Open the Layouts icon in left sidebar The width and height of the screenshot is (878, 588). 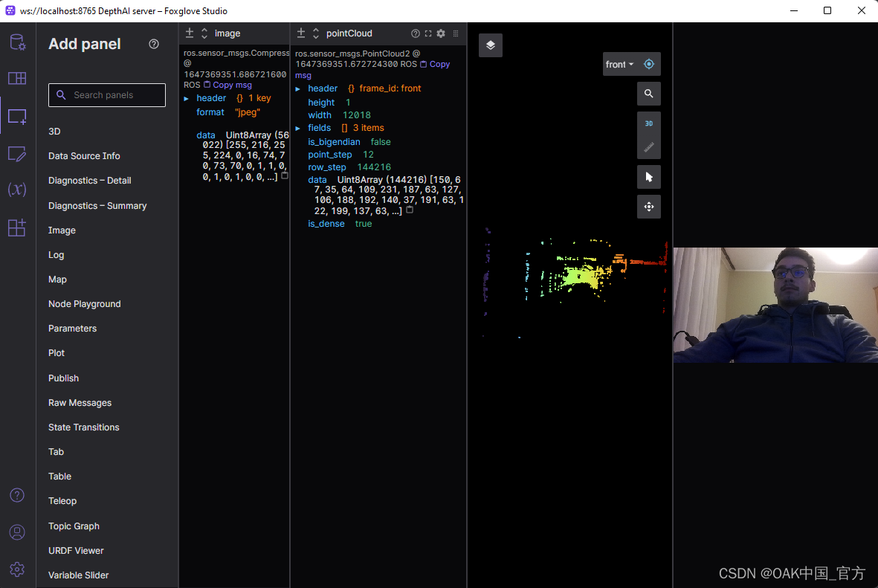(x=17, y=78)
